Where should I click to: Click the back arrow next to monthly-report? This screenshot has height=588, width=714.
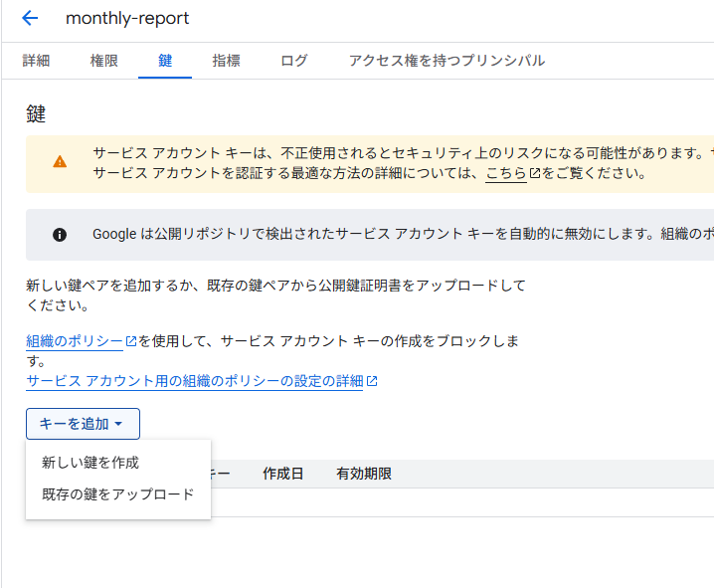tap(30, 18)
